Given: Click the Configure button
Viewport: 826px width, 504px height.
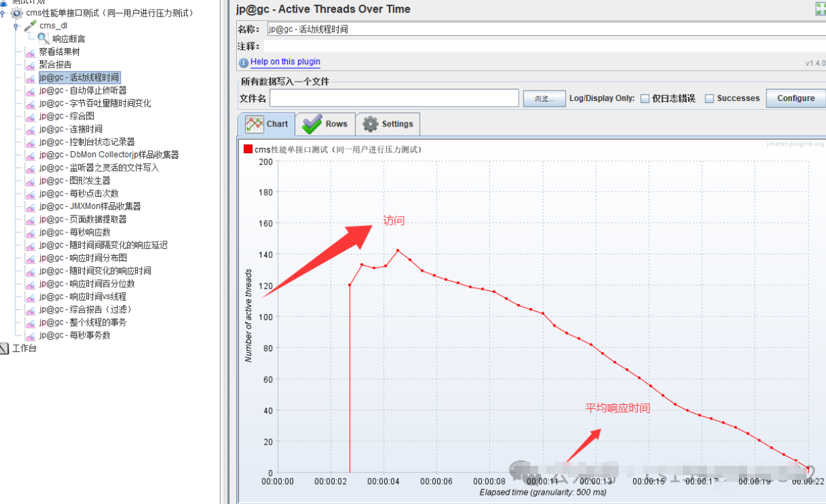Looking at the screenshot, I should click(796, 98).
